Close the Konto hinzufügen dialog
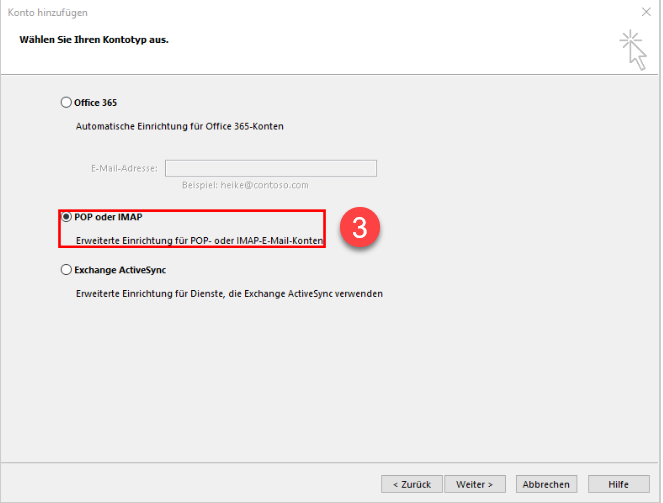The height and width of the screenshot is (503, 663). click(643, 12)
